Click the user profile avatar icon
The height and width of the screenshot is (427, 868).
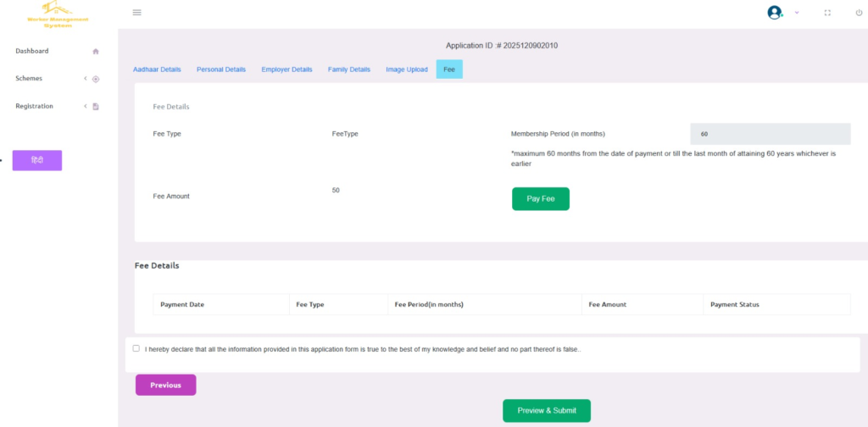click(x=774, y=13)
